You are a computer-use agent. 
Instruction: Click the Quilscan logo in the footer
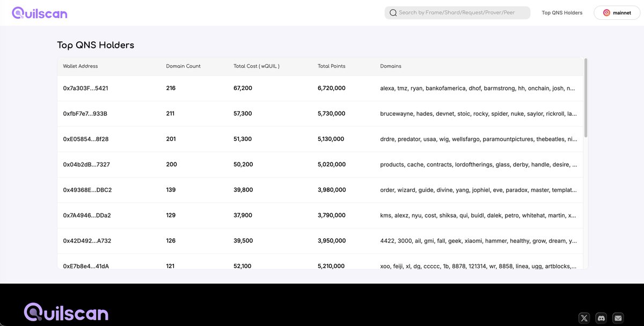click(65, 312)
